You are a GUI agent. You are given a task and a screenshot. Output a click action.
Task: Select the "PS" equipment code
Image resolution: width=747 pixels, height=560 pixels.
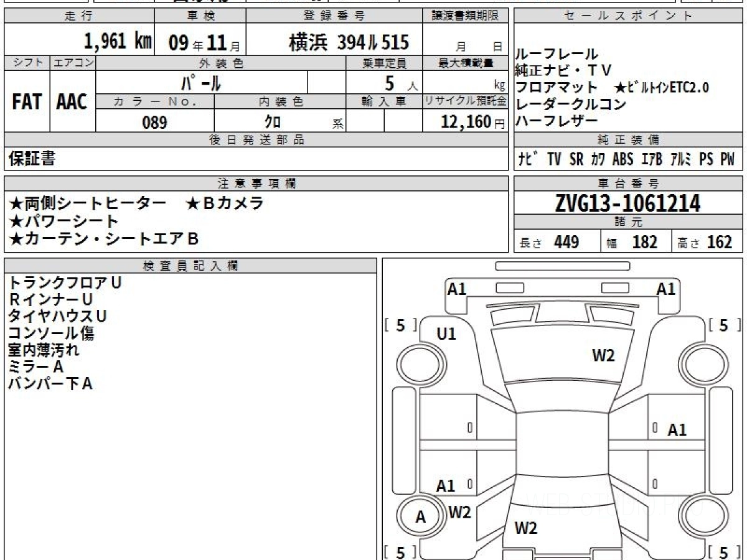point(706,159)
